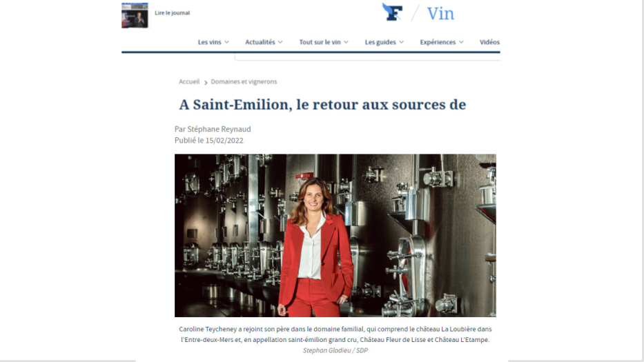Open the Vin section title
Image resolution: width=644 pixels, height=362 pixels.
click(440, 14)
